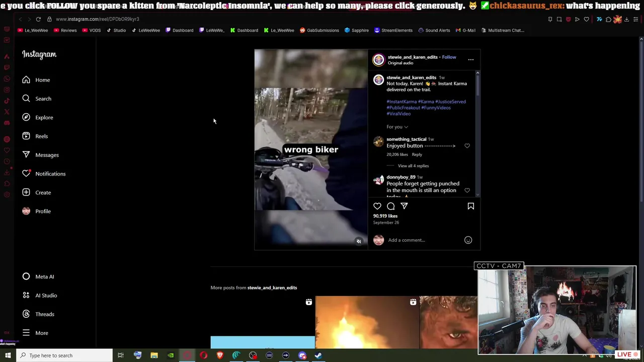
Task: Open File Explorer from taskbar
Action: pyautogui.click(x=154, y=355)
